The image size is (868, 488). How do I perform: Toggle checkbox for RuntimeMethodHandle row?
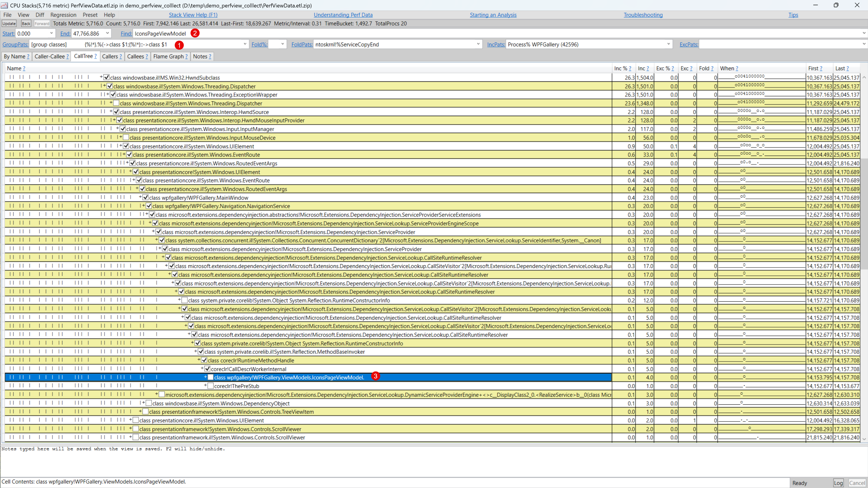click(204, 360)
